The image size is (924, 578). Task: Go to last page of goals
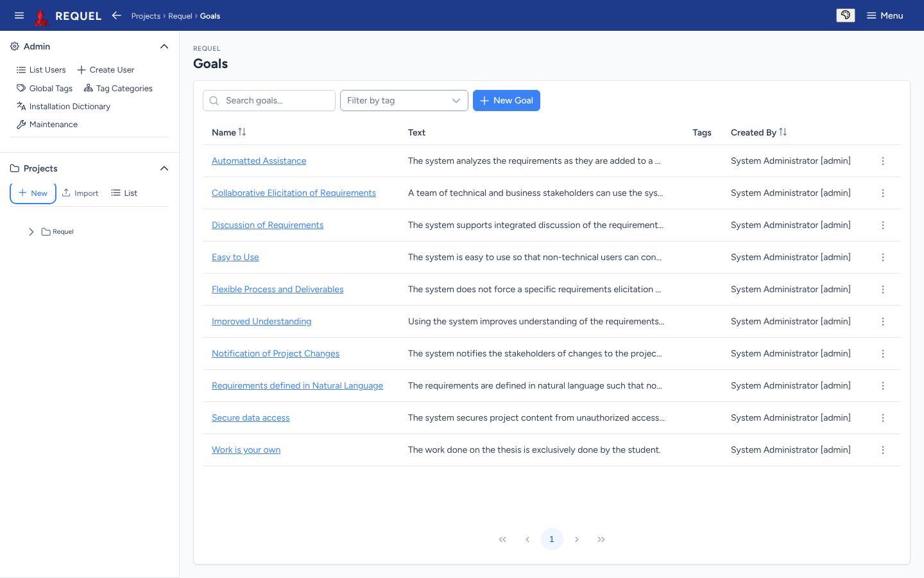601,539
